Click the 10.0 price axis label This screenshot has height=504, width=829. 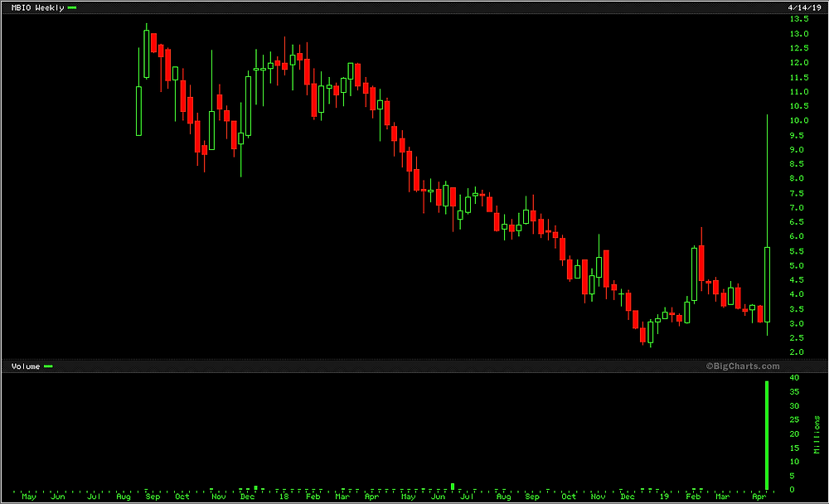(x=799, y=120)
